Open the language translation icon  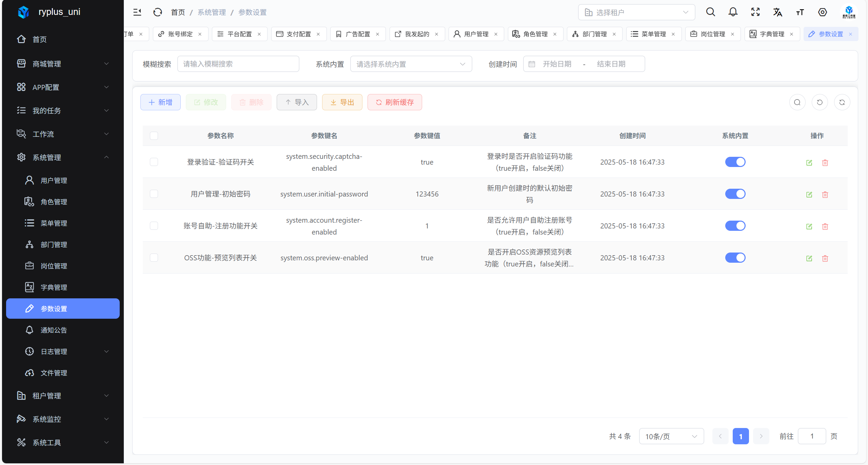click(777, 12)
